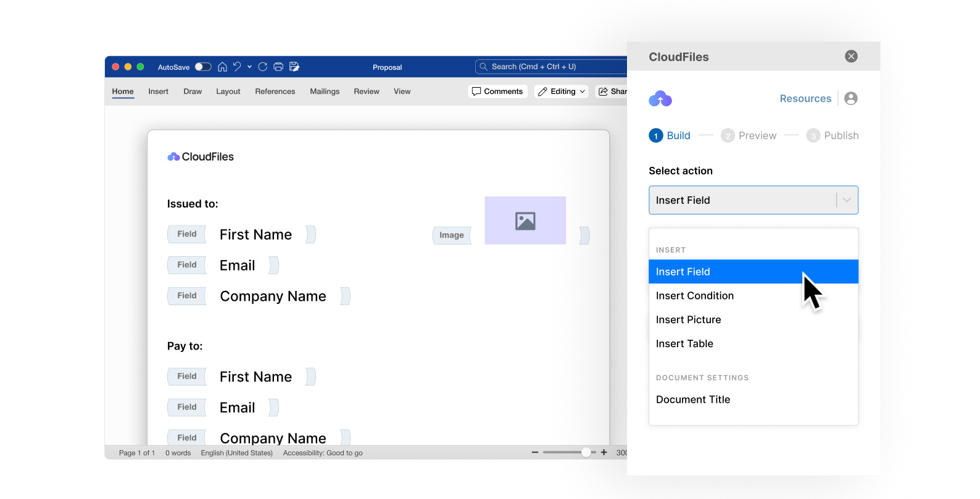Open the Comments button
Viewport: 980px width, 499px height.
tap(498, 91)
